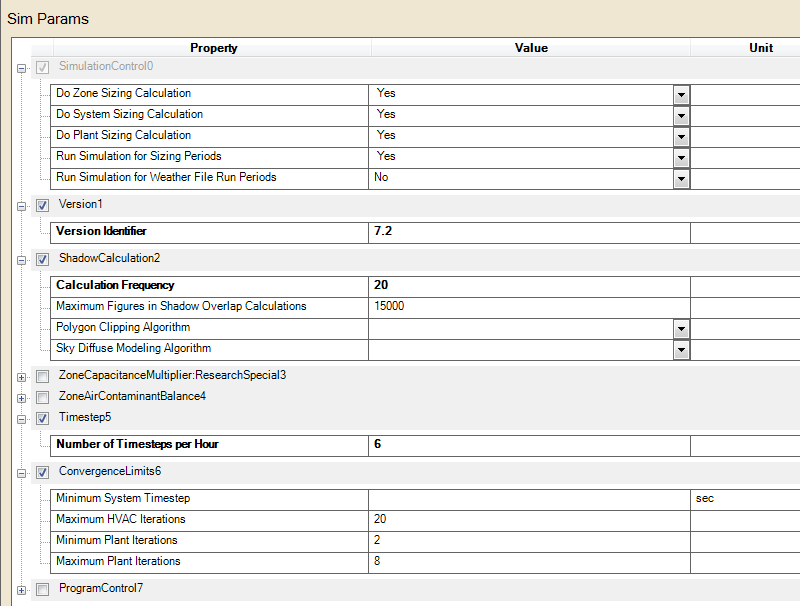Collapse the SimulationControl0 tree node
The width and height of the screenshot is (800, 606).
[21, 68]
